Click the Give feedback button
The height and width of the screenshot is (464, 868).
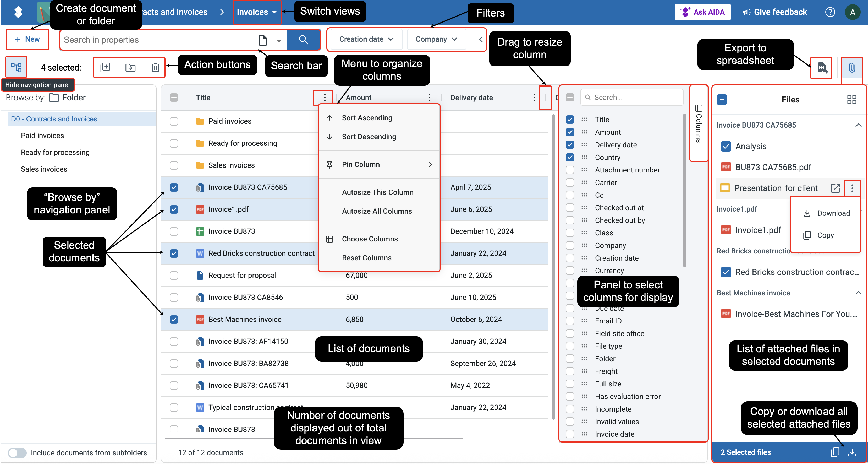click(x=775, y=12)
